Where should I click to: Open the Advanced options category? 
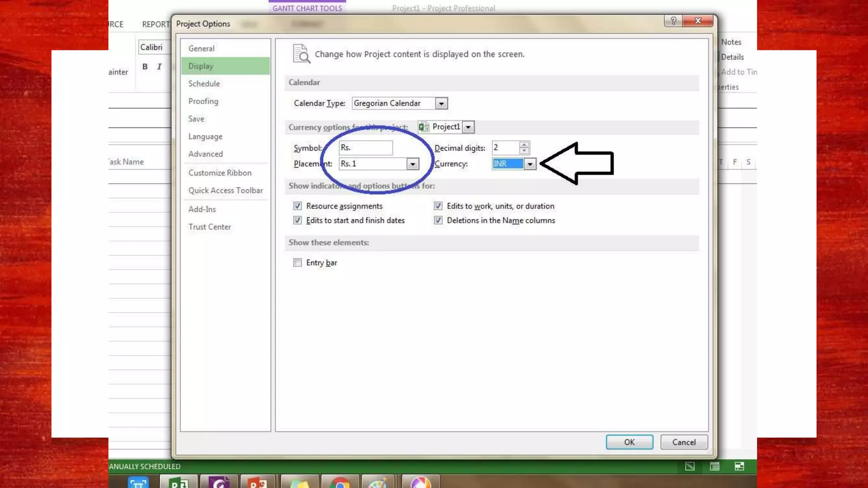(206, 154)
